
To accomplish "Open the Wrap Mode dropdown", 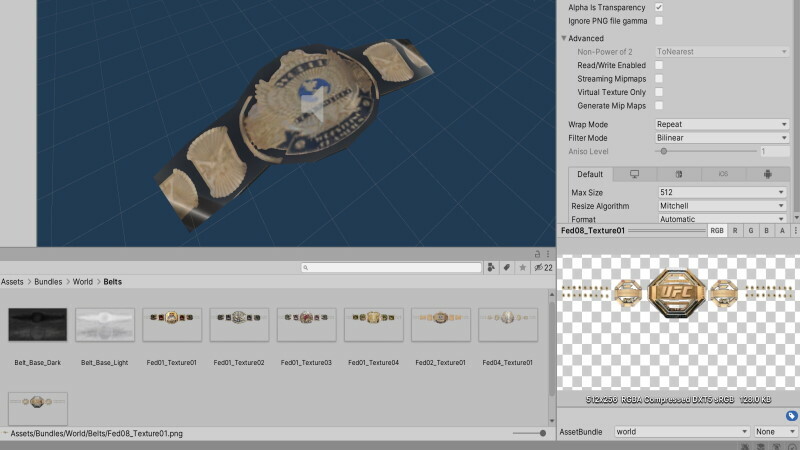I will 722,124.
